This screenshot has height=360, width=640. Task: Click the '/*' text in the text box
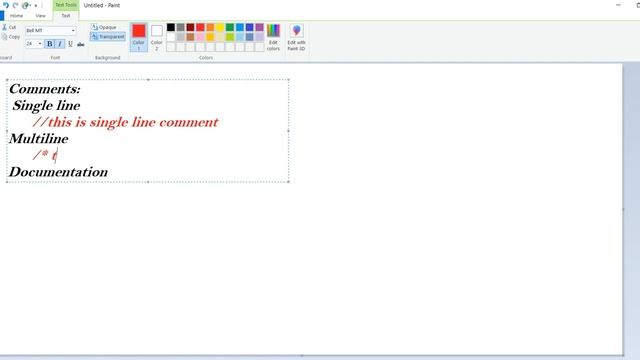(x=41, y=155)
